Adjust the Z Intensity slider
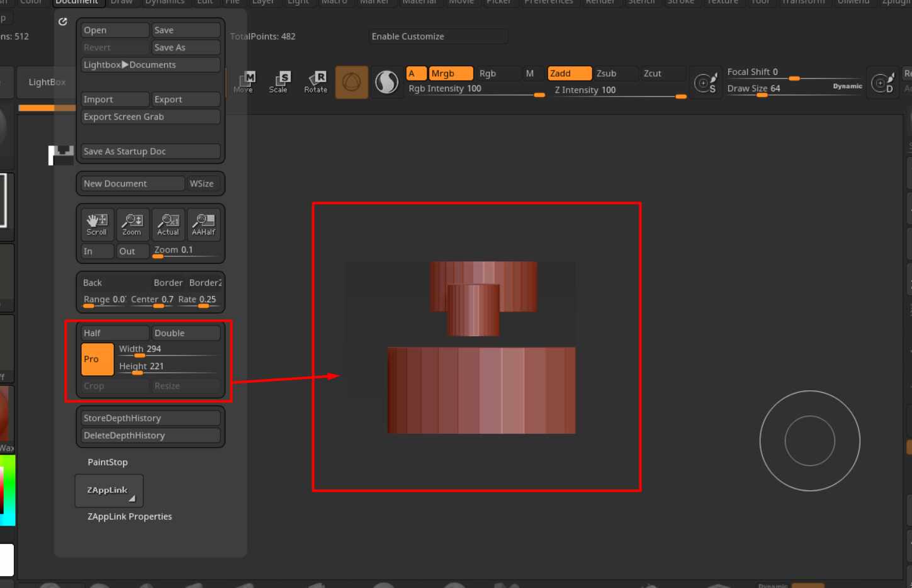Image resolution: width=912 pixels, height=588 pixels. click(619, 91)
